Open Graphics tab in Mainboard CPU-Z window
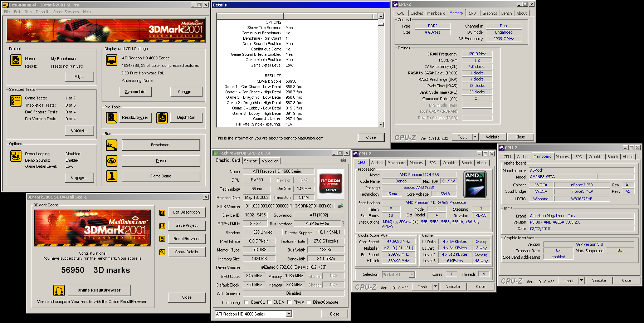 596,157
